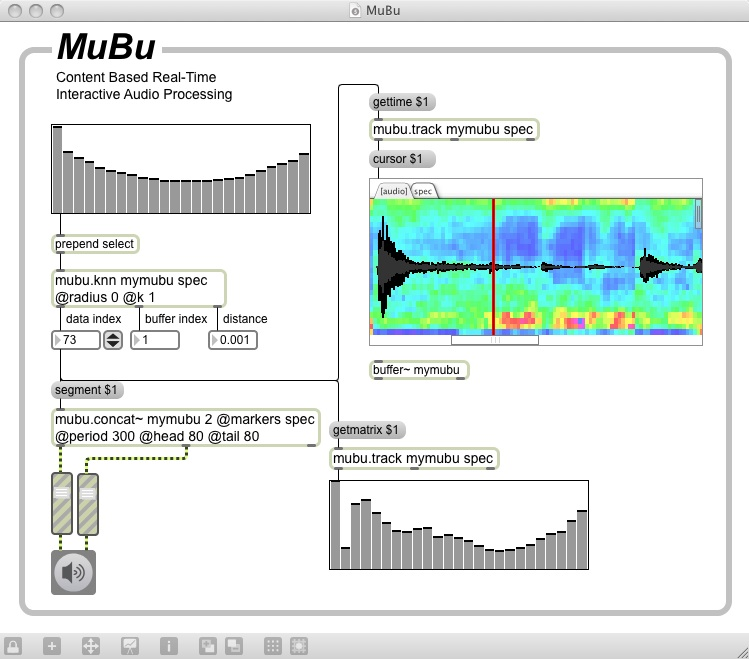Click the 'distance' comment label

point(245,319)
